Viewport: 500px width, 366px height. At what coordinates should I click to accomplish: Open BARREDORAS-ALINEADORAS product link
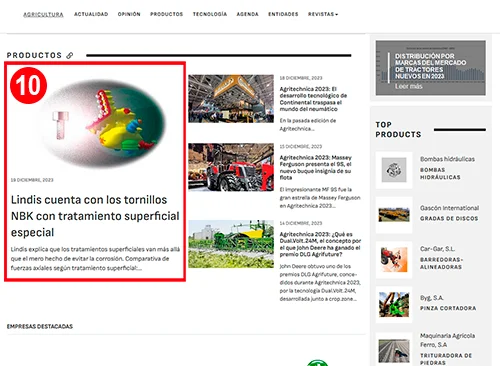point(441,263)
